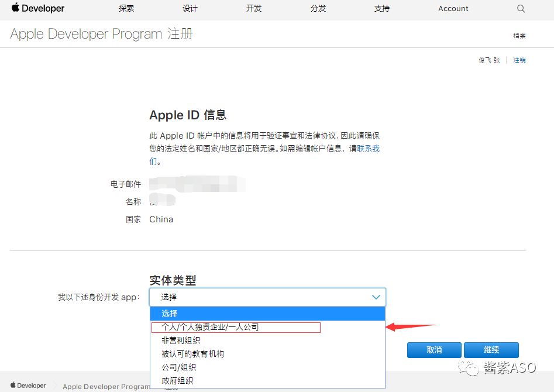Click the 注销 sign-out link
This screenshot has height=392, width=554.
519,60
